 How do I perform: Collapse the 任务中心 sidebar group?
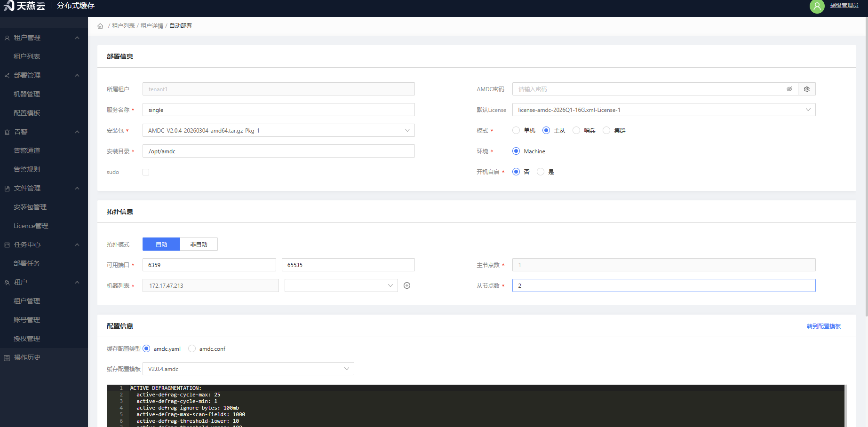click(x=77, y=245)
